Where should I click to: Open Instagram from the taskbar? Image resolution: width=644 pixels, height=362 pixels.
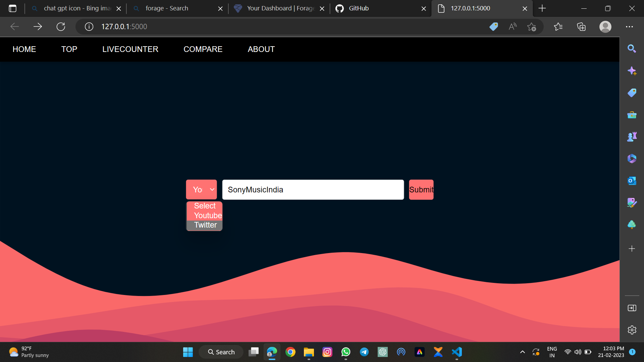(x=327, y=352)
